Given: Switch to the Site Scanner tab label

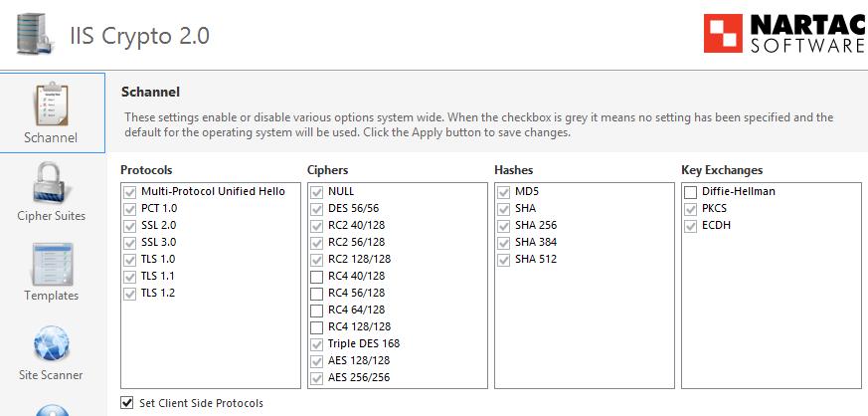Looking at the screenshot, I should pyautogui.click(x=52, y=375).
